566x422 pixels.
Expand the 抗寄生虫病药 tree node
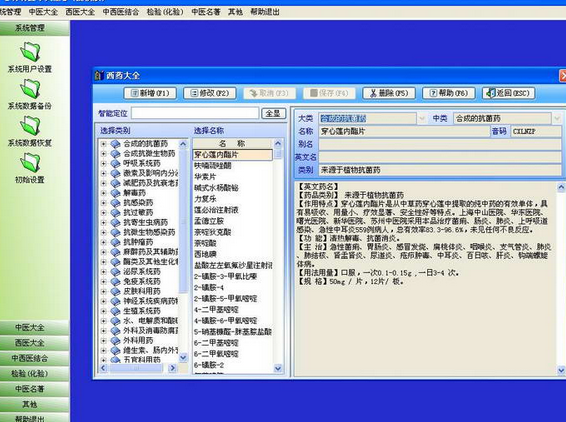coord(104,222)
